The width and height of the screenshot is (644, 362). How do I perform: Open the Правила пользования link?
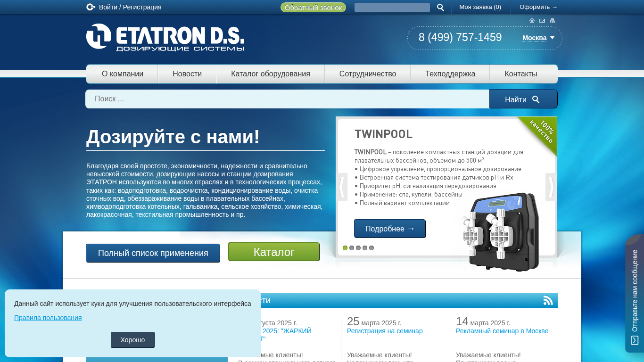pyautogui.click(x=48, y=318)
